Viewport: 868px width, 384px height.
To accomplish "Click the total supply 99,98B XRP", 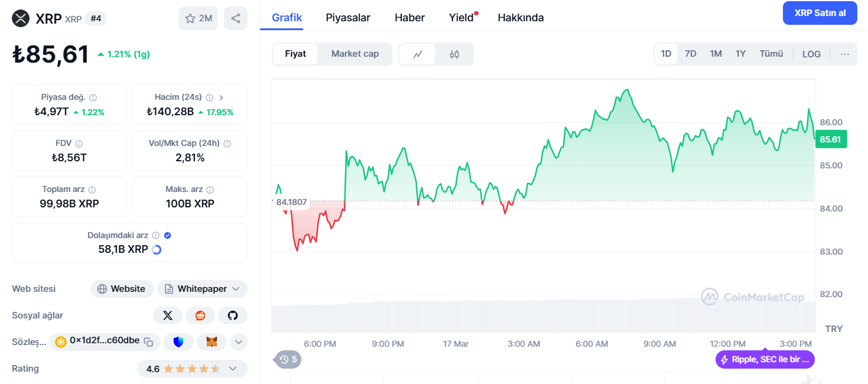I will (69, 204).
